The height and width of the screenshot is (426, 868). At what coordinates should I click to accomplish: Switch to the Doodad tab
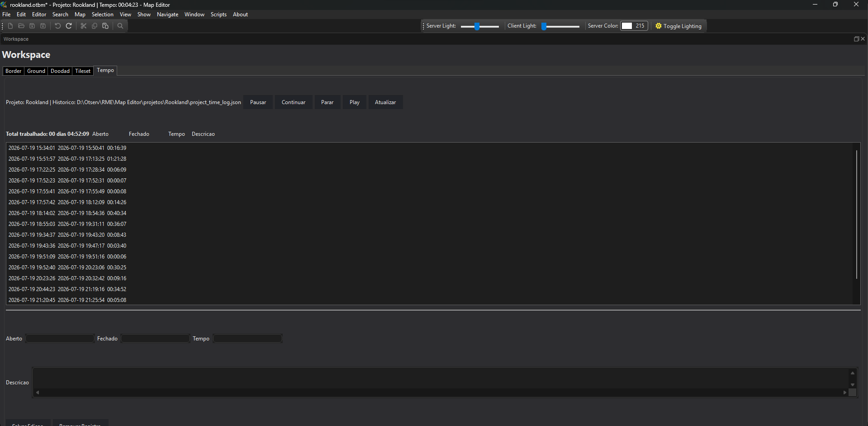pos(60,71)
